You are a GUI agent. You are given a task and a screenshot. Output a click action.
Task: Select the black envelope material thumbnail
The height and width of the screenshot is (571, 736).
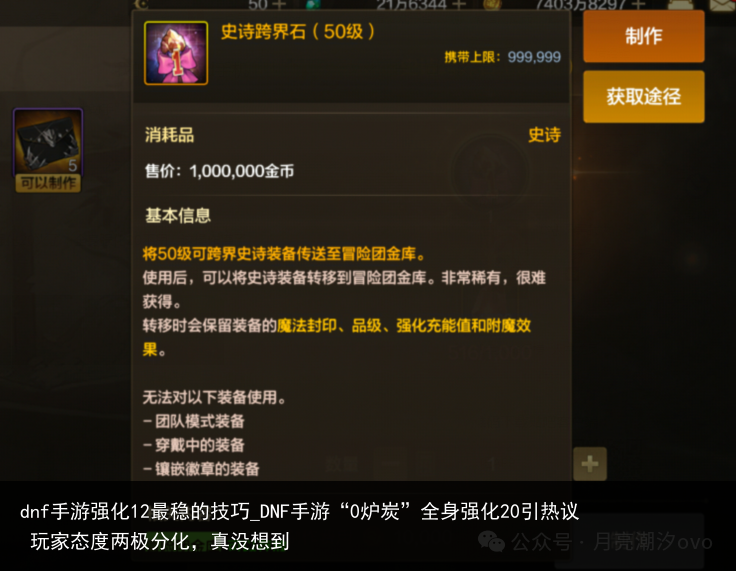48,141
